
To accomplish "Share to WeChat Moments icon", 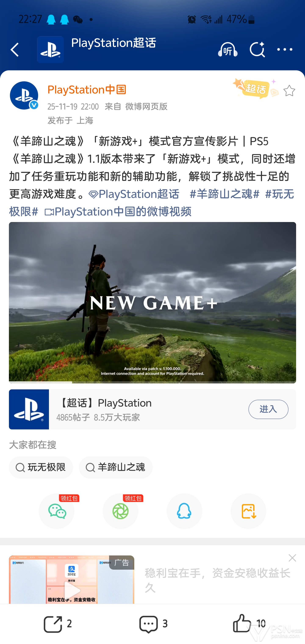I will pos(121,511).
